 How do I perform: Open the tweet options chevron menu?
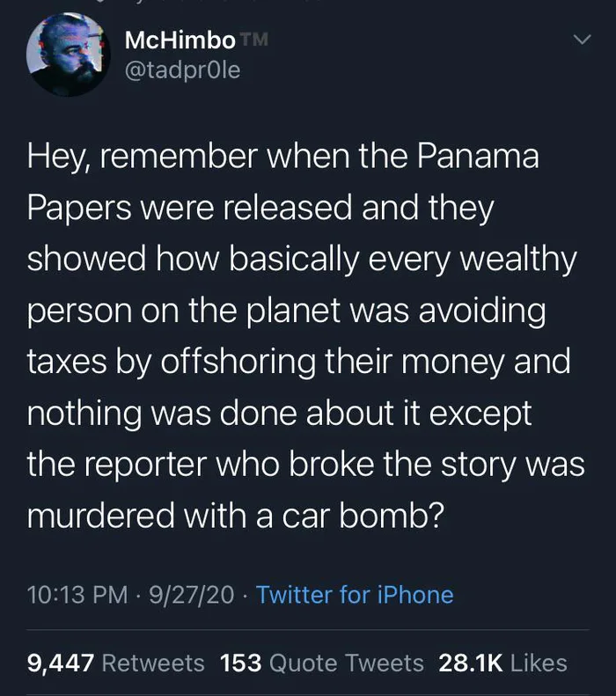(582, 40)
